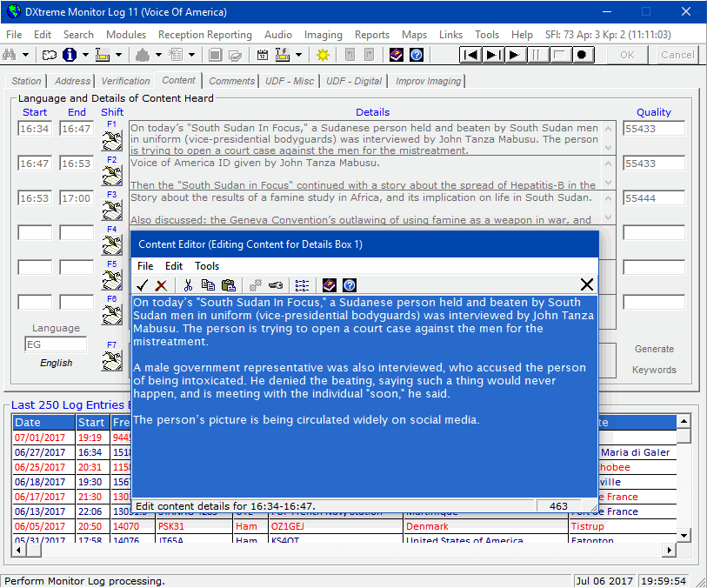Screen dimensions: 707x588
Task: Switch to the Verification tab
Action: [x=125, y=81]
